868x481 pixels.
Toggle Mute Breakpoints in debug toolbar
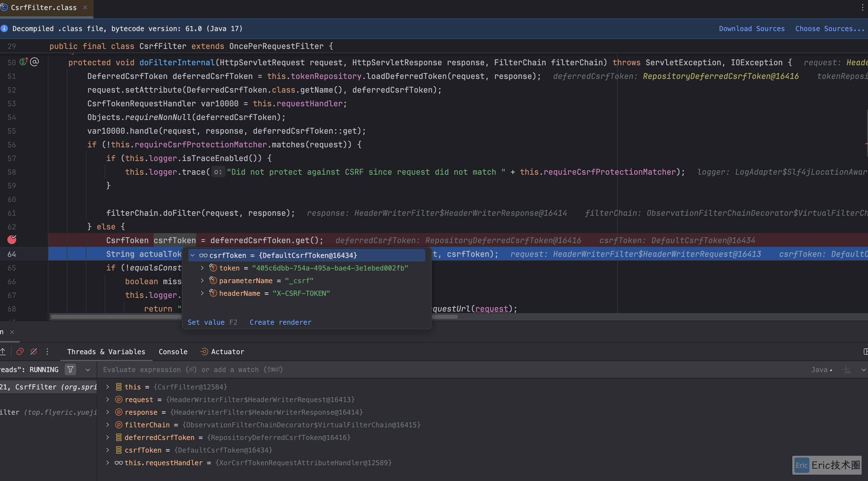pyautogui.click(x=34, y=352)
